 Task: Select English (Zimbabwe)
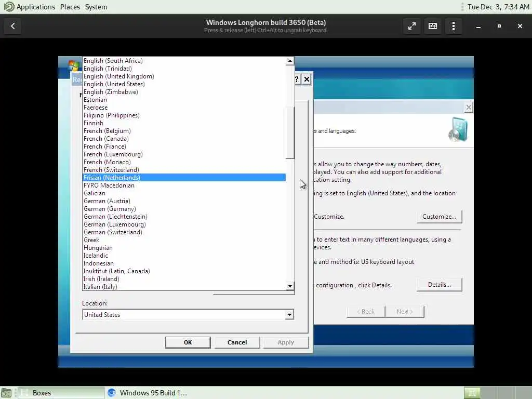(x=184, y=92)
